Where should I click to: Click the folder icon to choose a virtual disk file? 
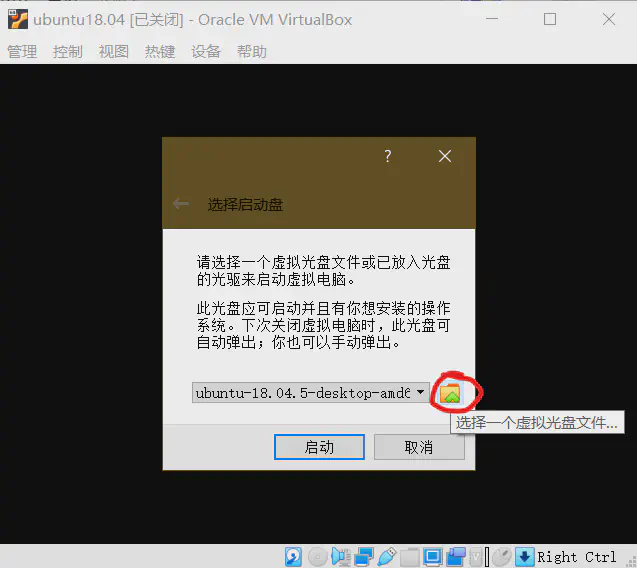click(x=450, y=393)
